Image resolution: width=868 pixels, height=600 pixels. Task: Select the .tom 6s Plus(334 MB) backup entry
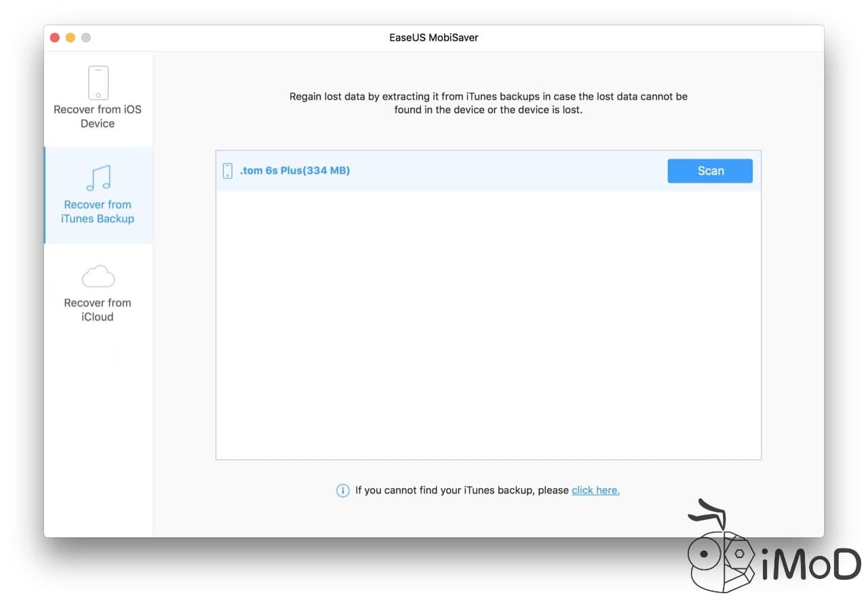pos(294,170)
